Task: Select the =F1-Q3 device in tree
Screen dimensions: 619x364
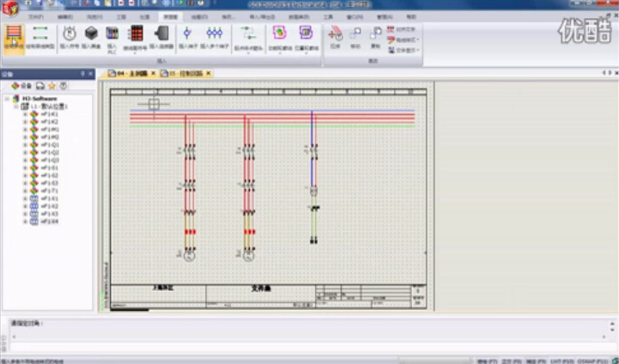Action: (50, 161)
